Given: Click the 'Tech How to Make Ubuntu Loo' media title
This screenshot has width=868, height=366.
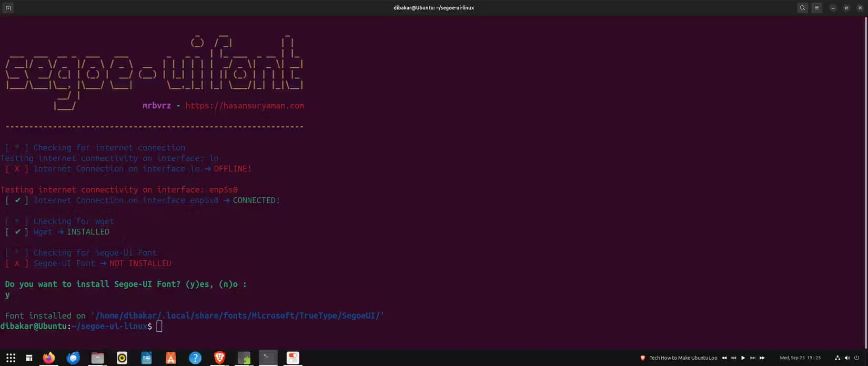Looking at the screenshot, I should 683,358.
